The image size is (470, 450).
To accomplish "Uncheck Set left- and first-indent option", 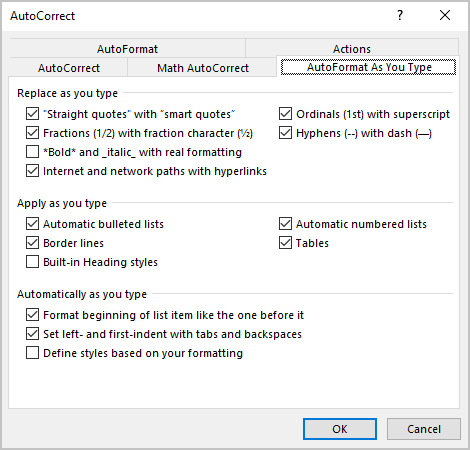I will point(32,334).
